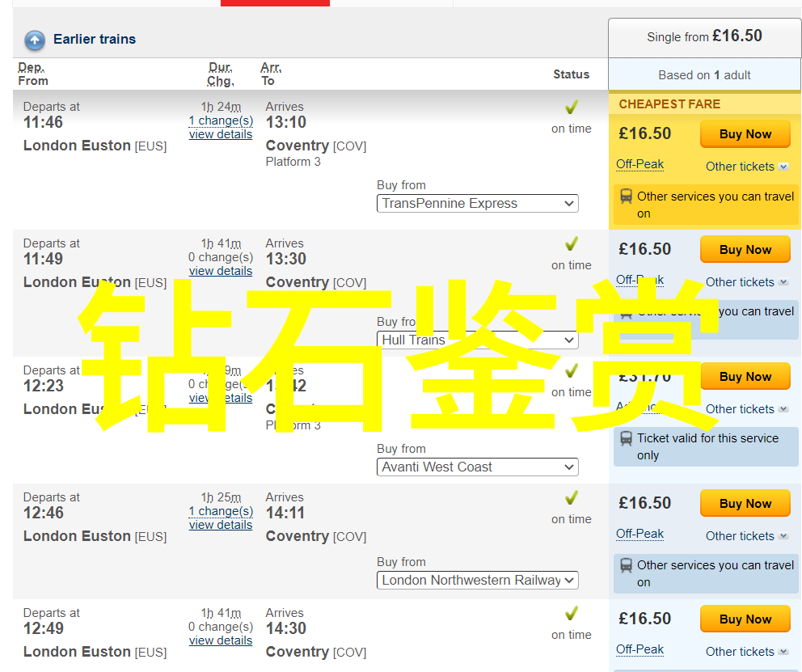Click the train icon in the 11:46 fare box

(626, 197)
